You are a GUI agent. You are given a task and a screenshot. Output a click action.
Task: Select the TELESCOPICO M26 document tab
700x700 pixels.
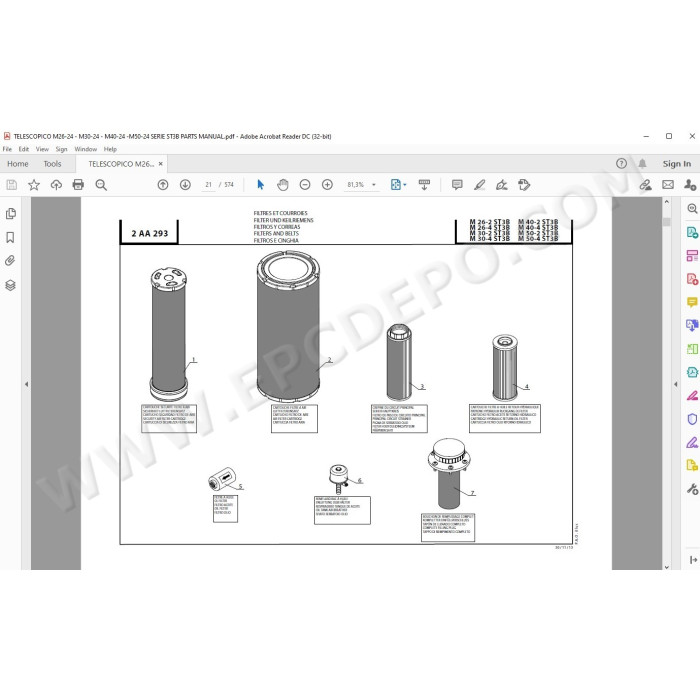point(121,164)
